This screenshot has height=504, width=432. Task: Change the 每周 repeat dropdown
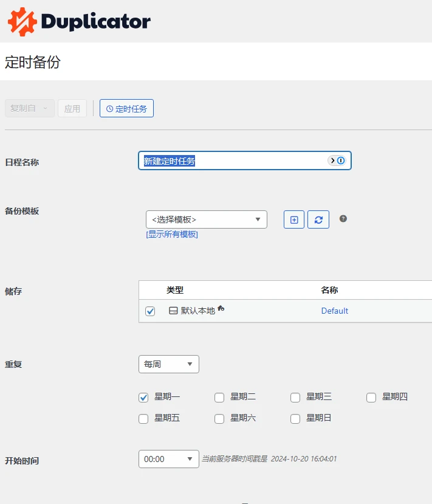[169, 364]
